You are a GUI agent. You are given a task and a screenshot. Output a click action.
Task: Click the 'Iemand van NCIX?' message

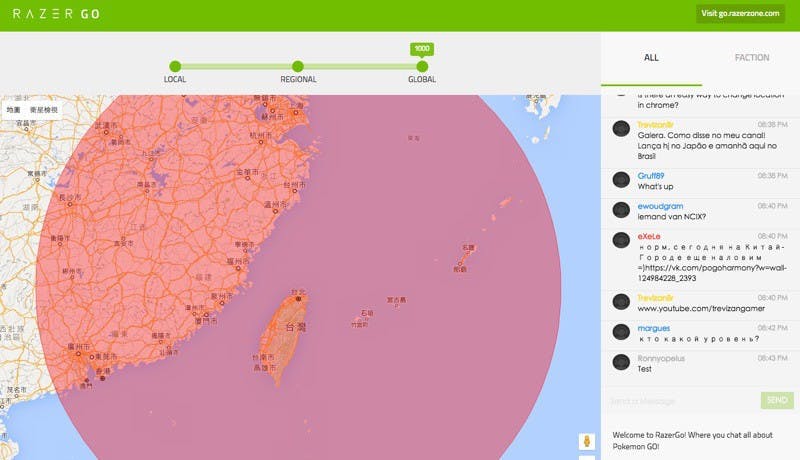tap(671, 217)
